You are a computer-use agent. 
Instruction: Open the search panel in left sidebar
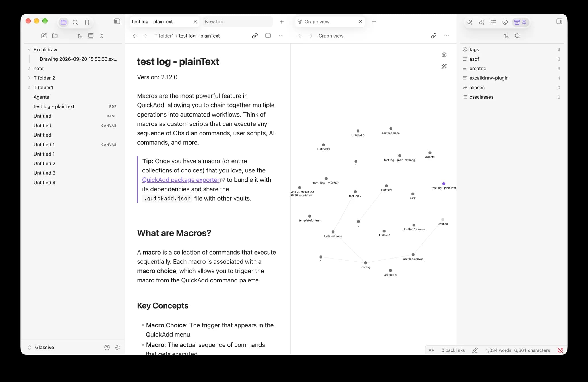tap(75, 22)
